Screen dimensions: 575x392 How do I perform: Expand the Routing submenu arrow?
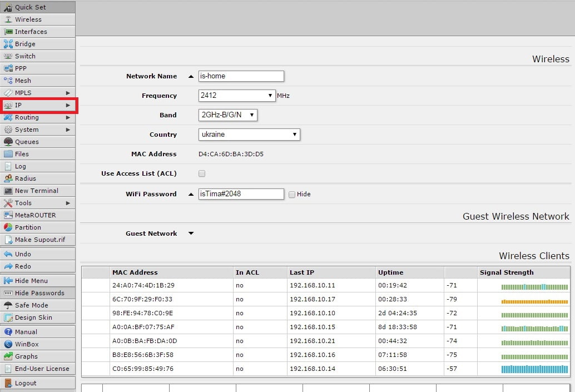pyautogui.click(x=68, y=117)
